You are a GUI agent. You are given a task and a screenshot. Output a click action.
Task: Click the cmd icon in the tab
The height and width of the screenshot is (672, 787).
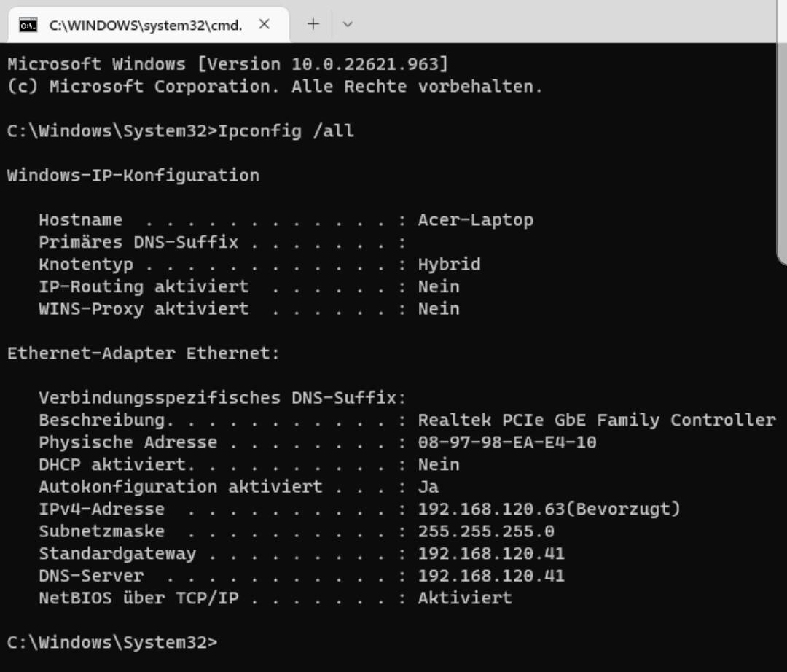pyautogui.click(x=28, y=25)
